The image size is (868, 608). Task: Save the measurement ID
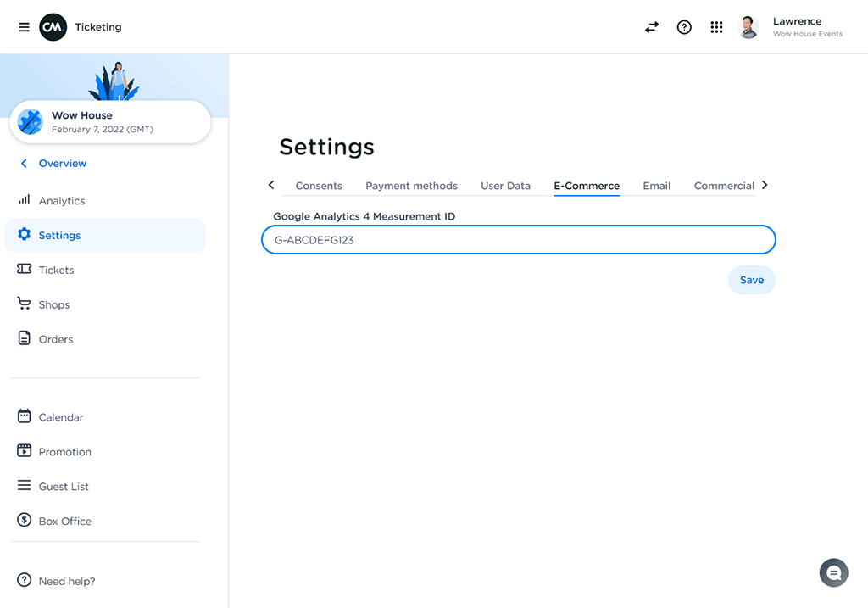(x=751, y=280)
